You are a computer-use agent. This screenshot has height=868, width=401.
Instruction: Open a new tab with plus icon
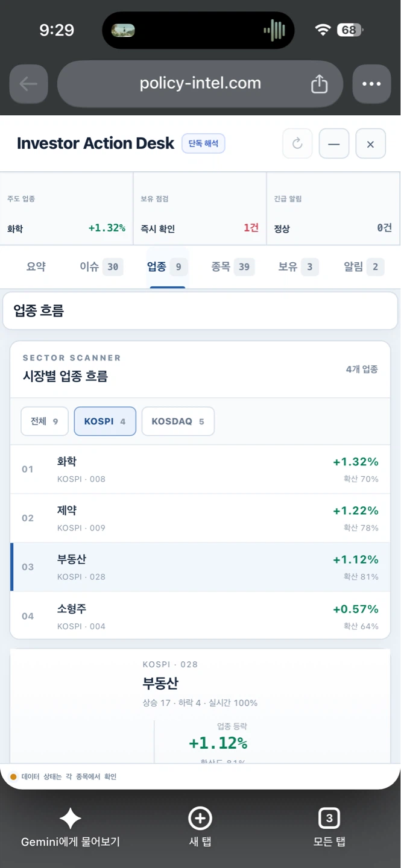point(200,818)
